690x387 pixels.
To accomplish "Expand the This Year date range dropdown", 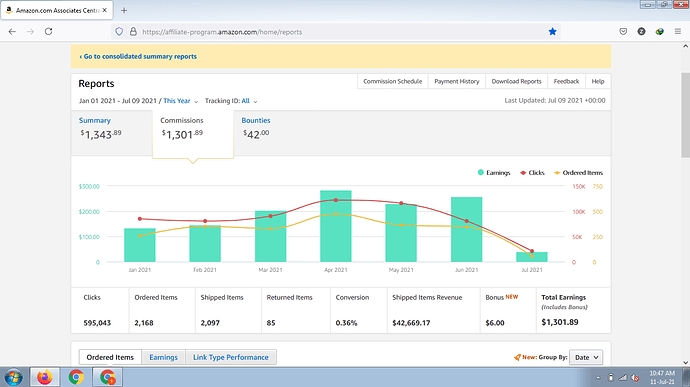I will click(x=180, y=101).
